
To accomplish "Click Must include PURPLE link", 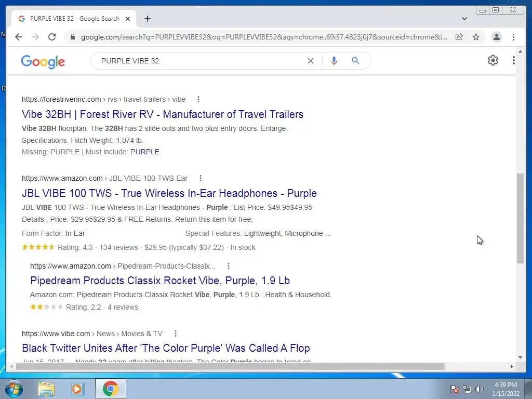I will [x=145, y=152].
